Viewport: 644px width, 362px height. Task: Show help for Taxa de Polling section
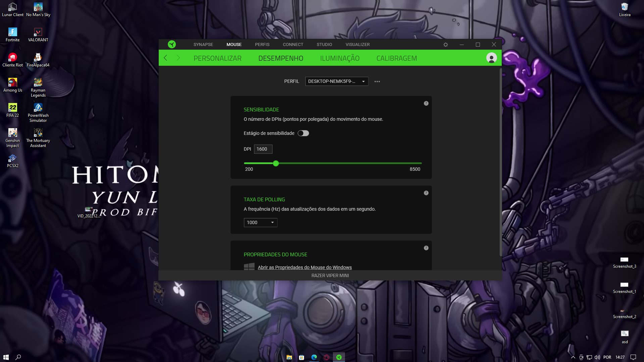(x=426, y=193)
